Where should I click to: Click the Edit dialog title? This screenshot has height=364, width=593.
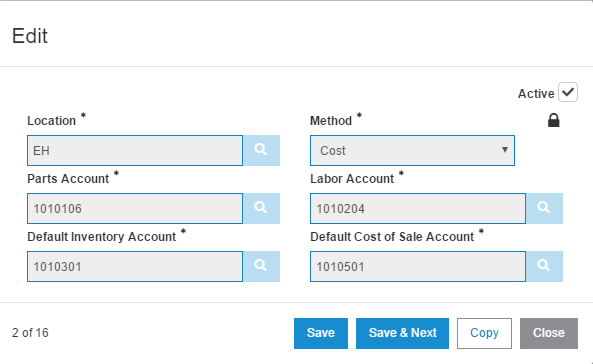pos(29,36)
